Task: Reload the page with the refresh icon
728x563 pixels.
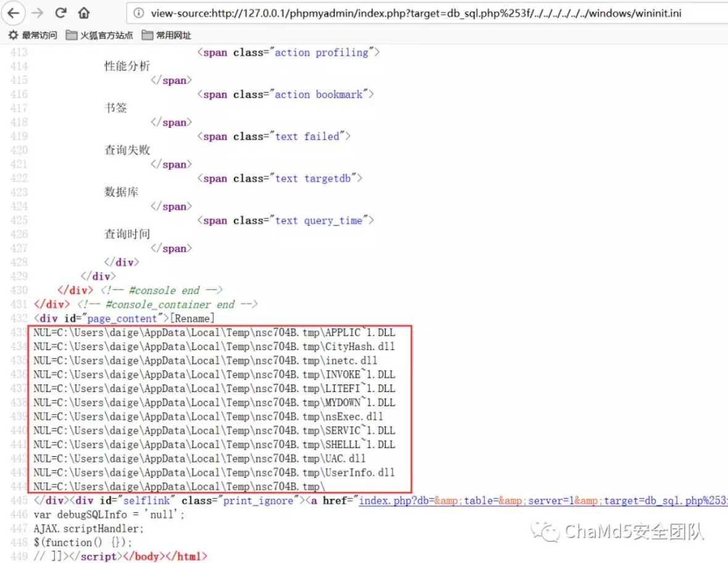Action: (x=61, y=12)
